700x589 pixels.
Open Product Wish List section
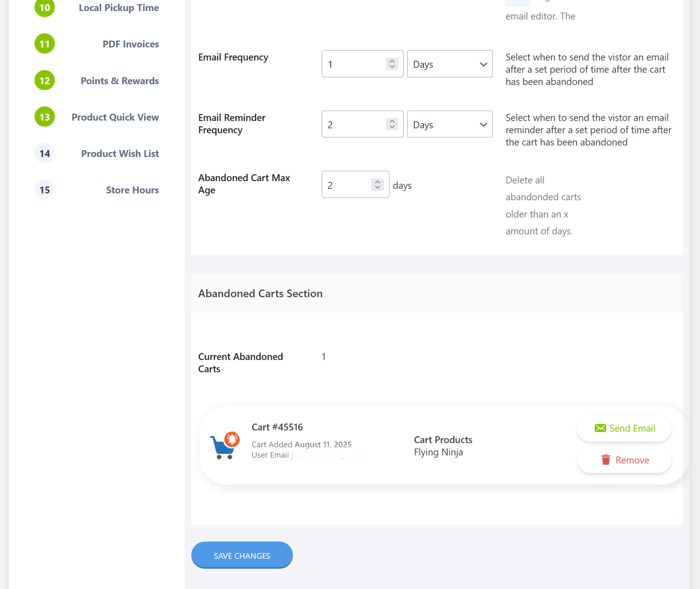(120, 154)
